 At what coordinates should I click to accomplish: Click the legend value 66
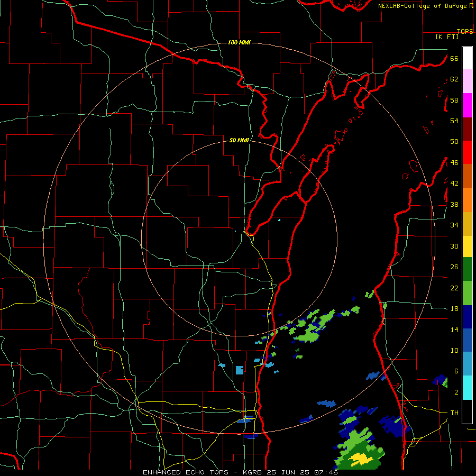click(454, 58)
